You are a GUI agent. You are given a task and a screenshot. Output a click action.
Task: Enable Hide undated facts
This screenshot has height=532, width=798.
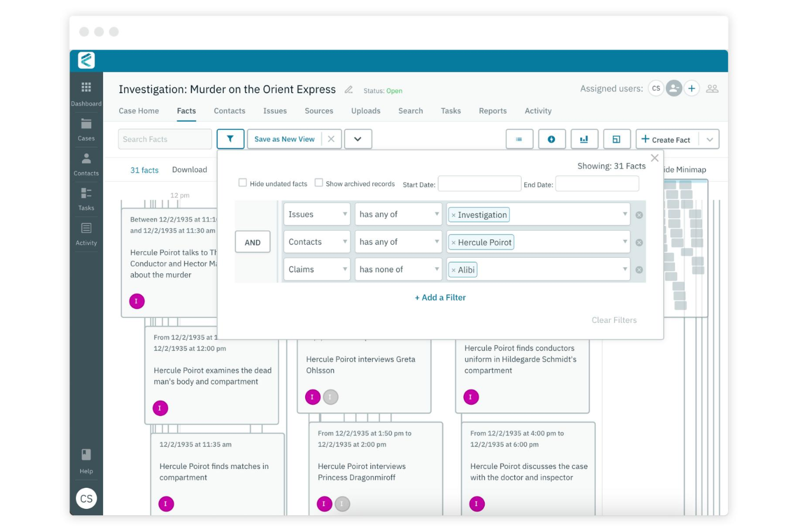coord(243,182)
